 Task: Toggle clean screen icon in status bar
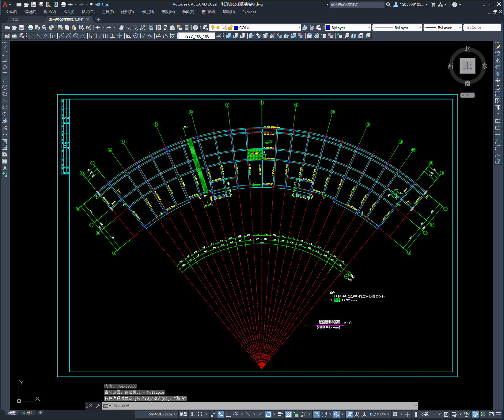pos(491,414)
